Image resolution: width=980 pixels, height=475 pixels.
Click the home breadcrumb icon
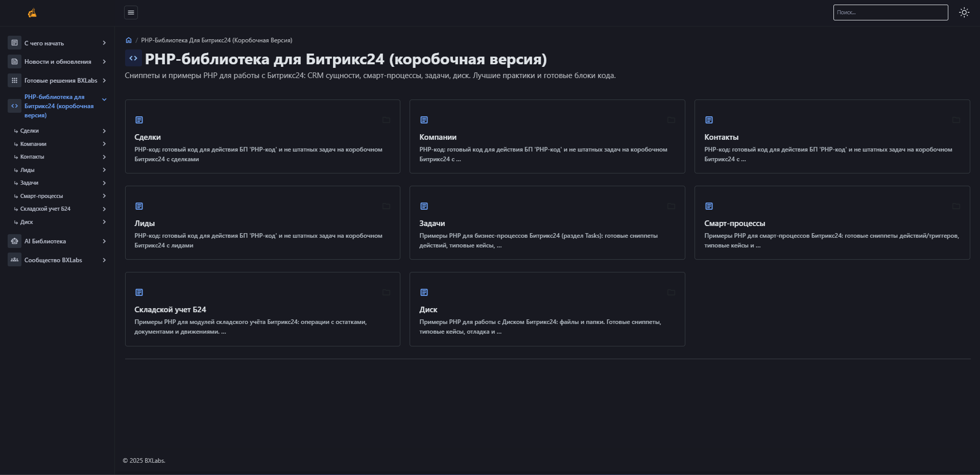[129, 40]
